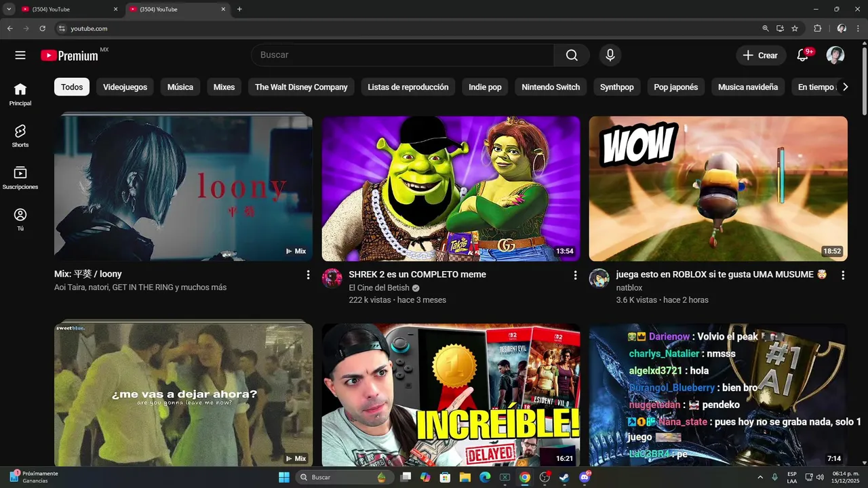868x488 pixels.
Task: Open Mix: 平葵 / loony title
Action: [x=88, y=274]
